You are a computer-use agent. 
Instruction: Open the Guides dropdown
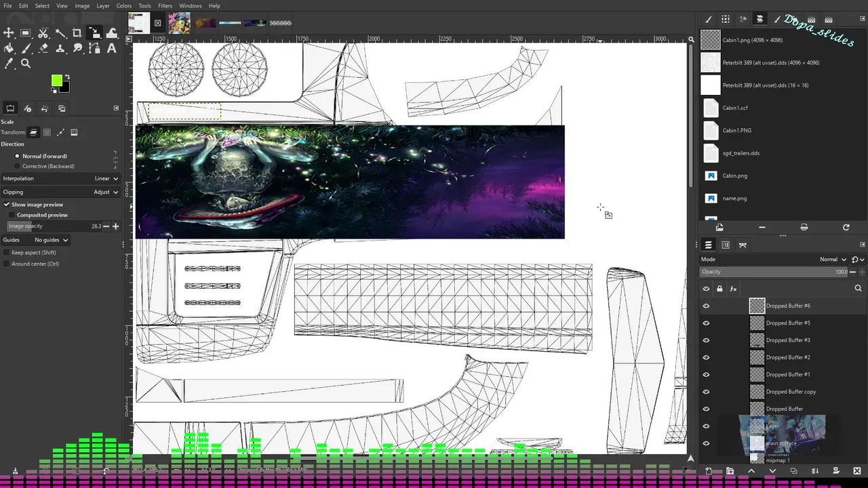point(35,240)
